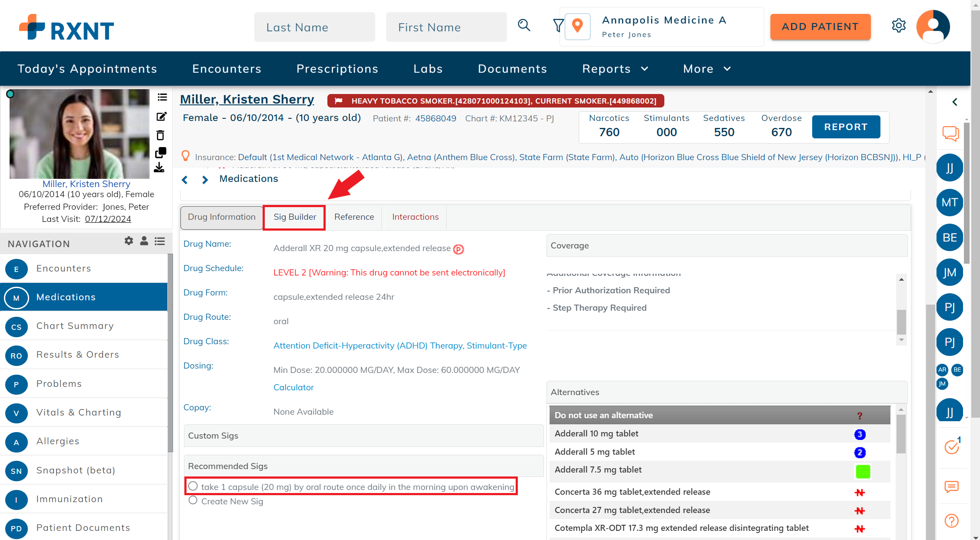Viewport: 980px width, 540px height.
Task: Click the JM user avatar in right sidebar
Action: [950, 272]
